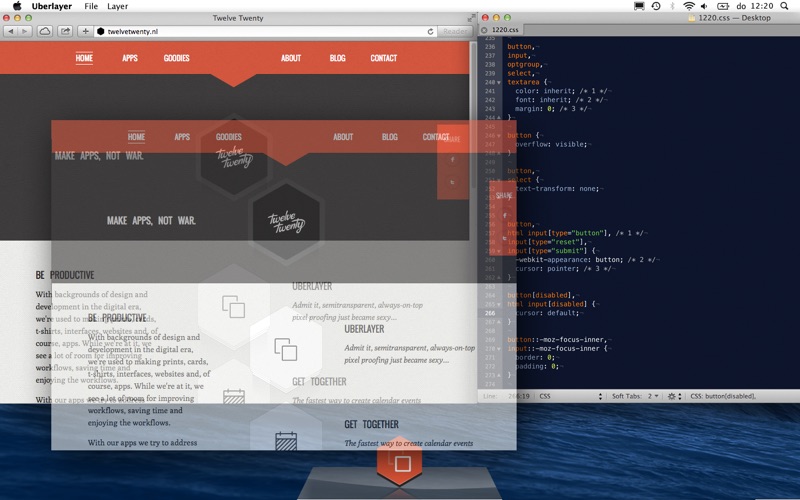Click the Safari back navigation arrow
Image resolution: width=800 pixels, height=500 pixels.
click(11, 31)
